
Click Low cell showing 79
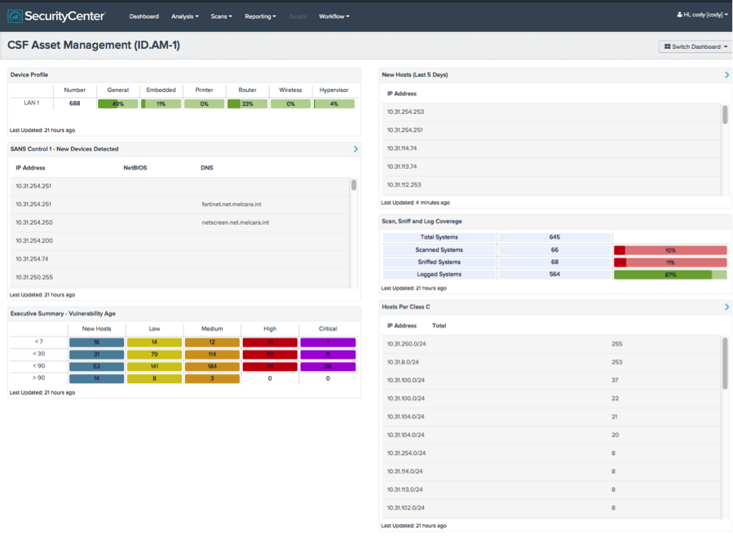[154, 355]
